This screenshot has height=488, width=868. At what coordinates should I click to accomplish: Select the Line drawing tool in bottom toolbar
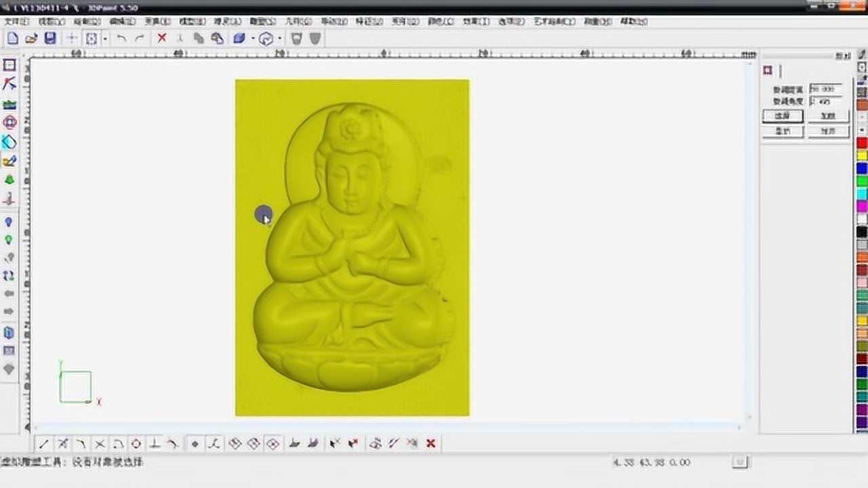tap(43, 443)
